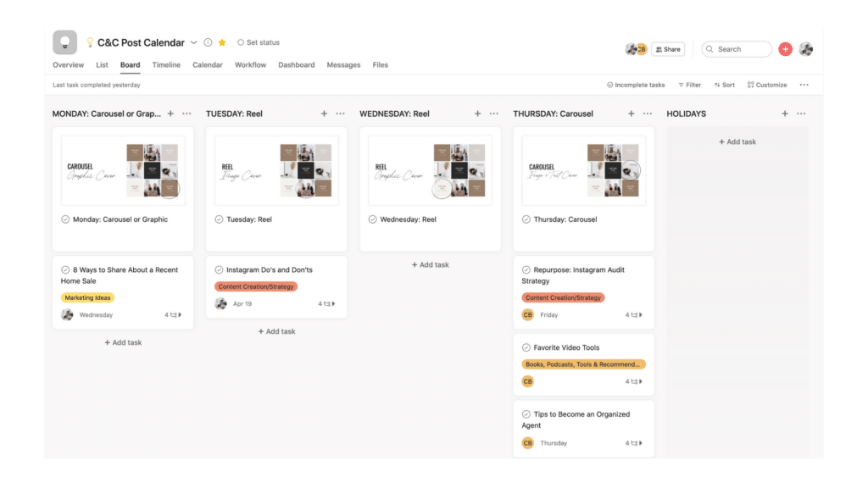Click Add task in HOLIDAYS column

(x=737, y=142)
